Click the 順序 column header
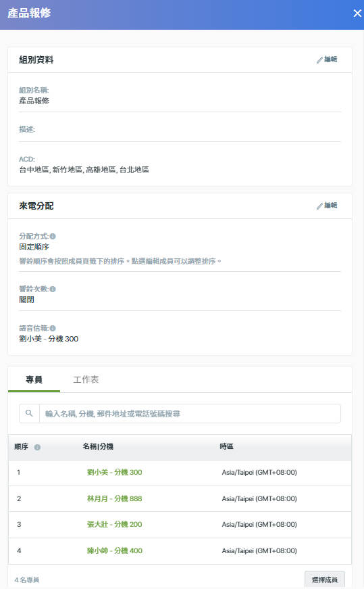 pyautogui.click(x=22, y=446)
